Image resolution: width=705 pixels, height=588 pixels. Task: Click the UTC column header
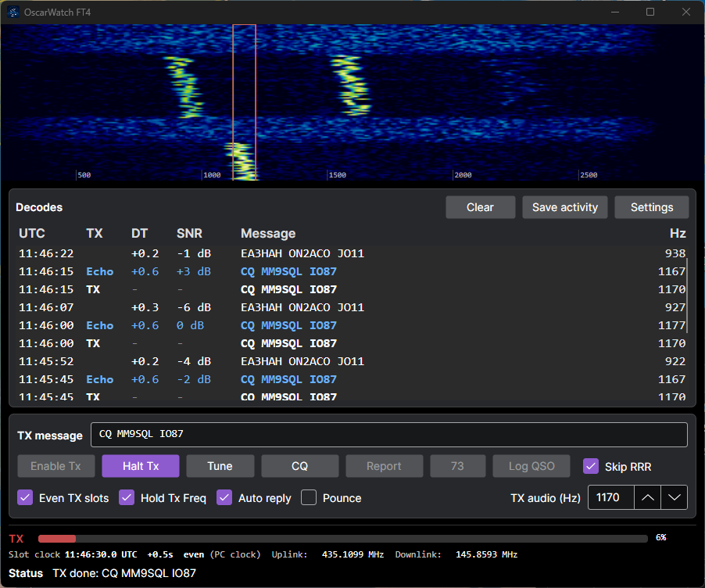(x=32, y=234)
